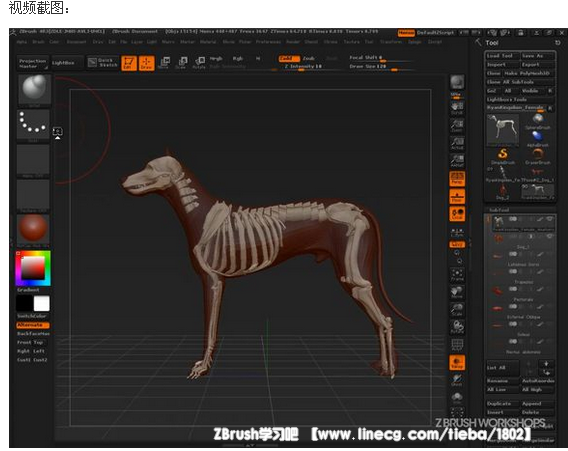
Task: Click Clone All SubTools button
Action: 520,82
